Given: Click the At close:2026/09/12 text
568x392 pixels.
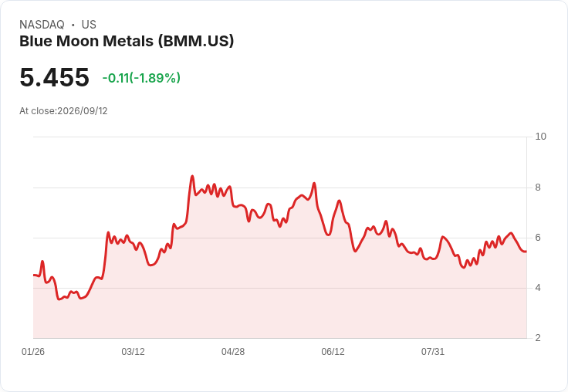Looking at the screenshot, I should [63, 111].
